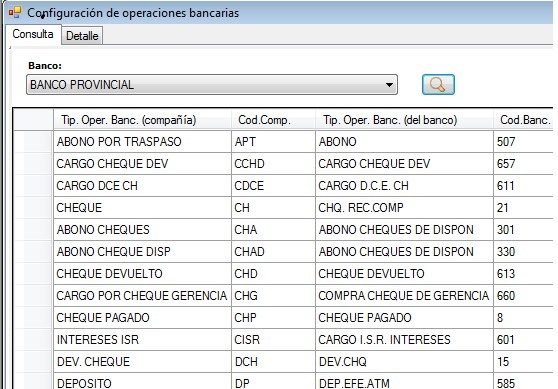
Task: Click the CHD code cell
Action: (x=273, y=274)
